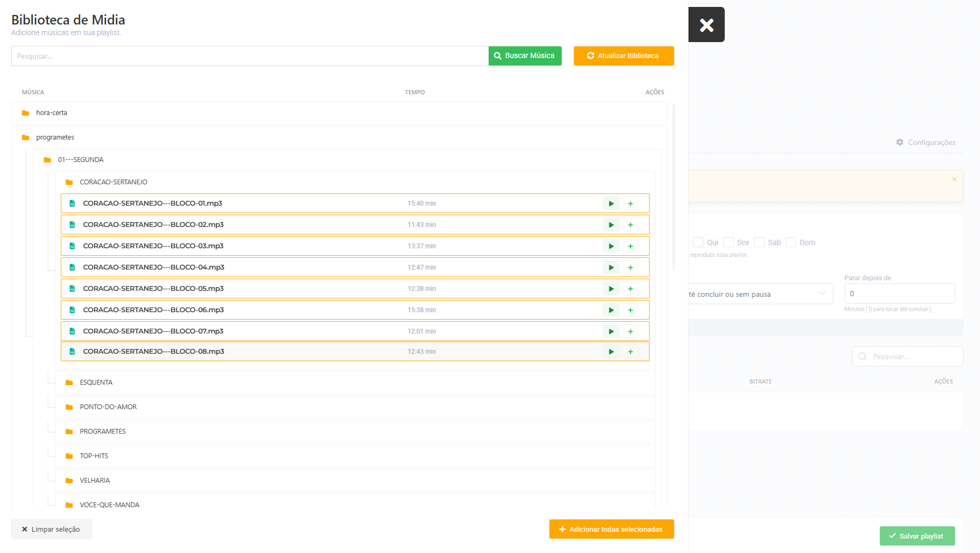Focus the library Pesquisar search field
The height and width of the screenshot is (553, 980).
point(249,56)
